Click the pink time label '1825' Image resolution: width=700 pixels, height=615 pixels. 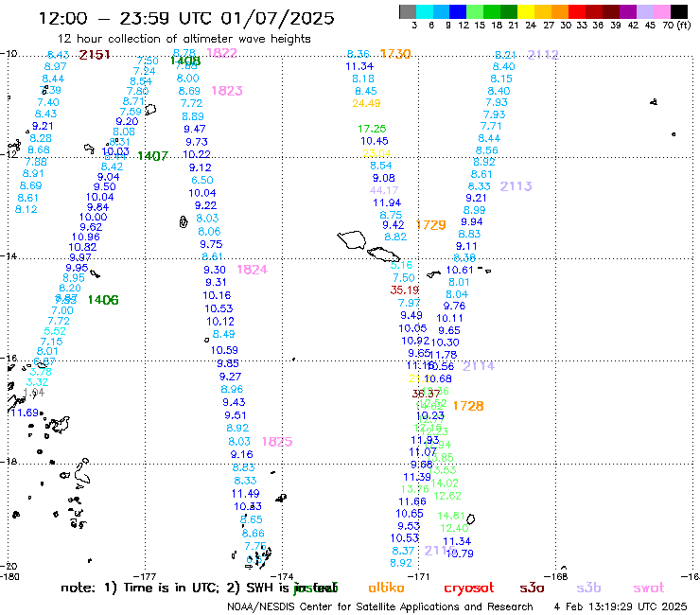coord(277,442)
